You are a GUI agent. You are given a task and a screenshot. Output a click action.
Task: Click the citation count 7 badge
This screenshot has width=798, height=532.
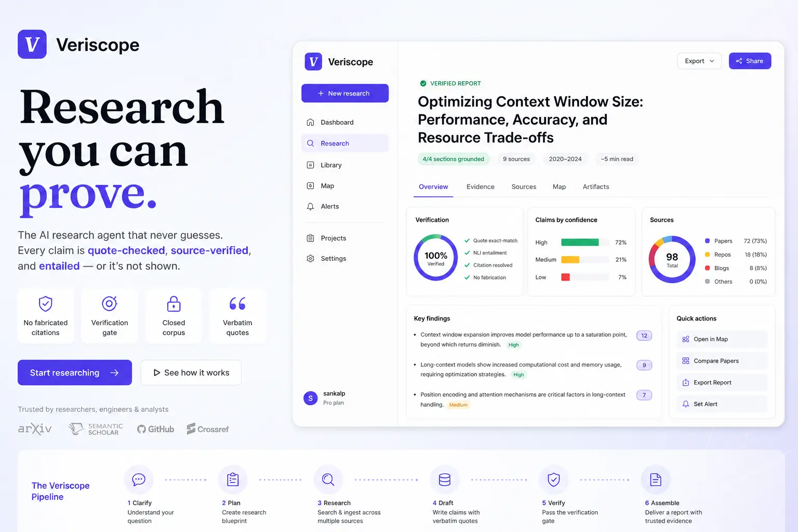tap(644, 395)
